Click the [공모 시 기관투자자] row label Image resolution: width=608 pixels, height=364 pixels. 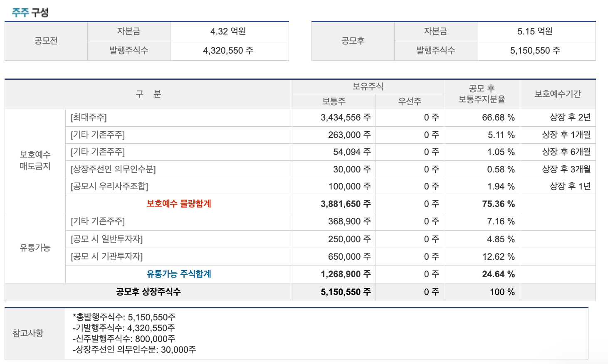pyautogui.click(x=107, y=257)
